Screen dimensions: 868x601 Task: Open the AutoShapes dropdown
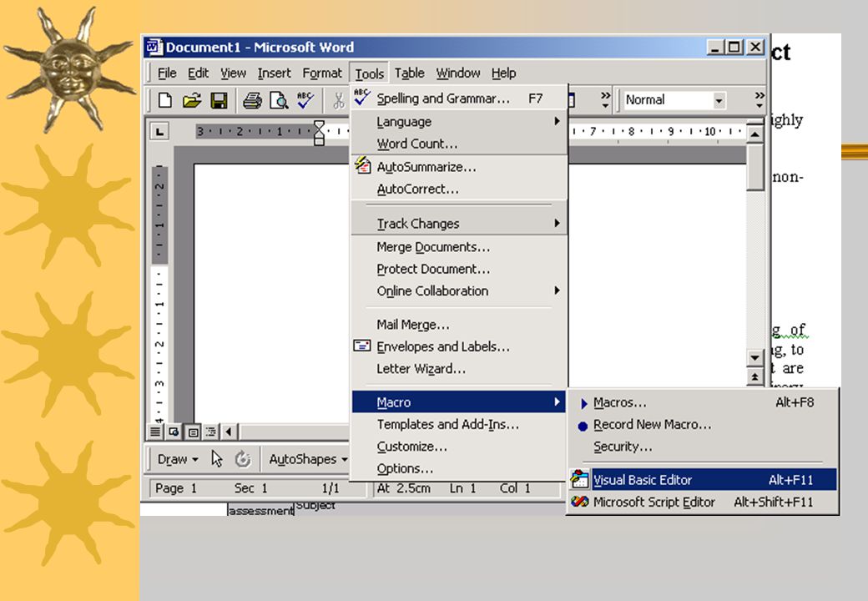308,459
